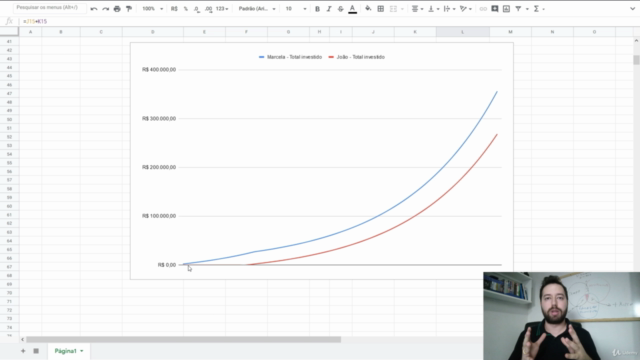Expand the hidden menus chevron

(x=632, y=9)
